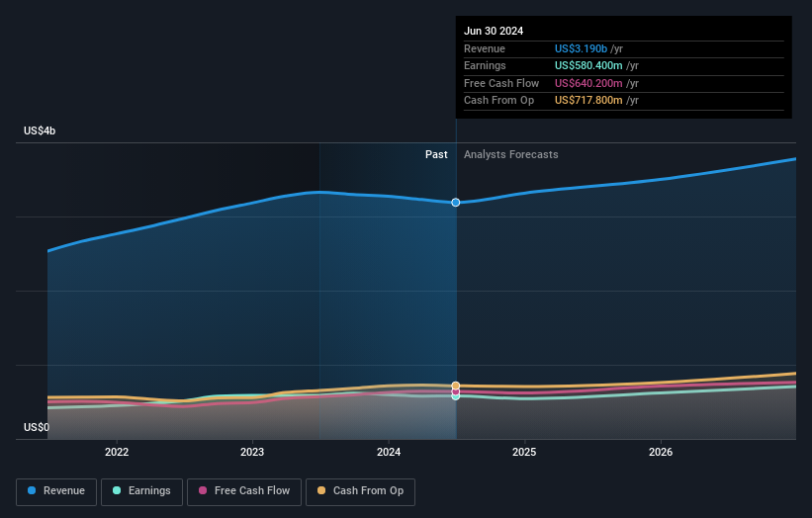The height and width of the screenshot is (518, 812).
Task: Click the US$717.800m cash from op value
Action: 588,101
